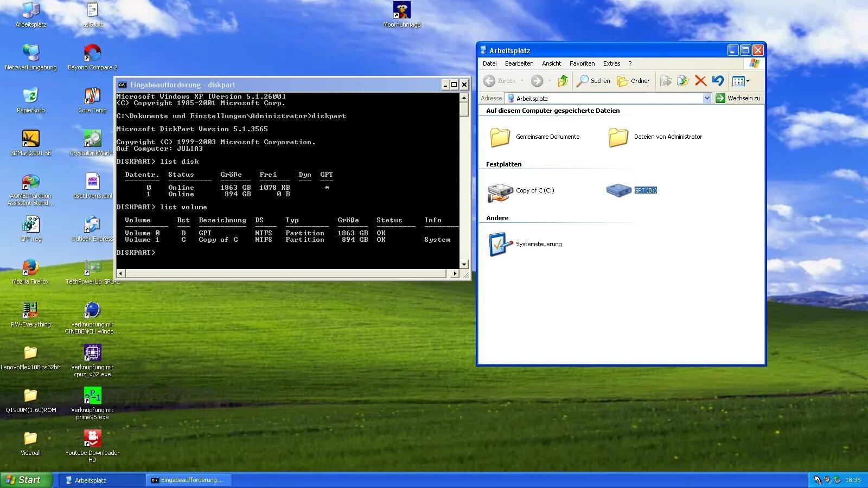Image resolution: width=868 pixels, height=488 pixels.
Task: Select the asl5.txt file on the desktop
Action: click(x=92, y=15)
